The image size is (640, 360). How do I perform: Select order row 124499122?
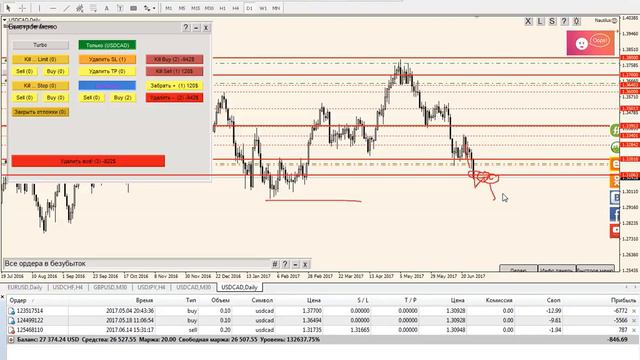[322, 320]
